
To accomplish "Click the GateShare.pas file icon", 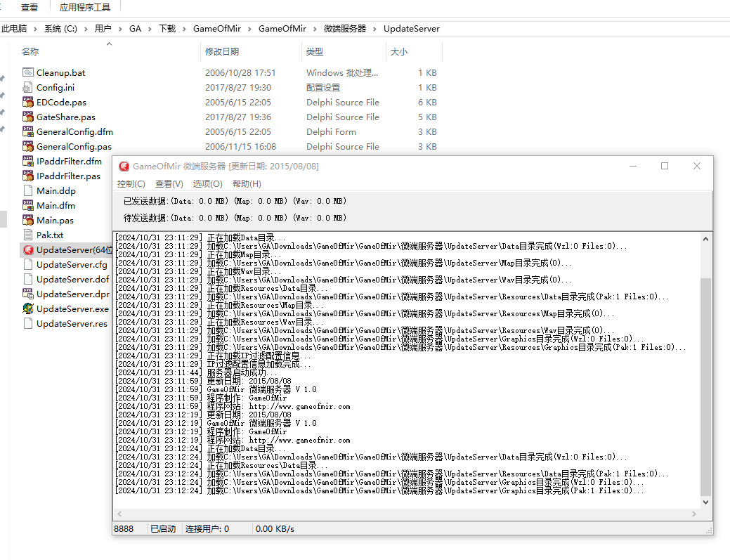I will pyautogui.click(x=28, y=117).
